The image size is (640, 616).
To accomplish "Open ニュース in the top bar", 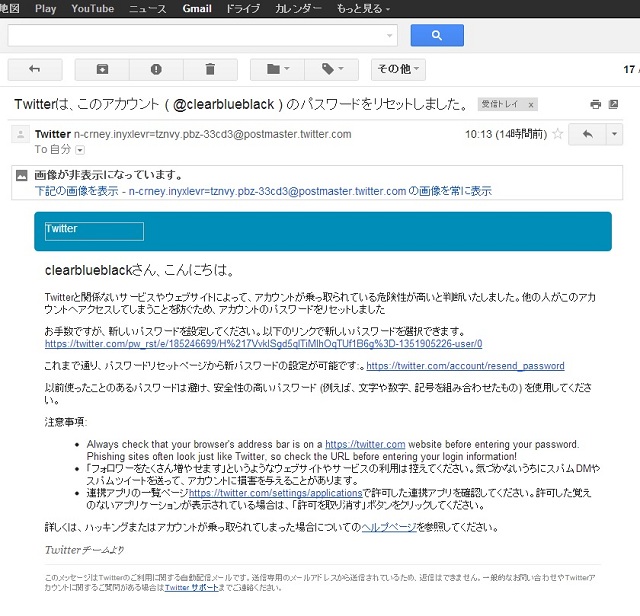I will pyautogui.click(x=148, y=9).
